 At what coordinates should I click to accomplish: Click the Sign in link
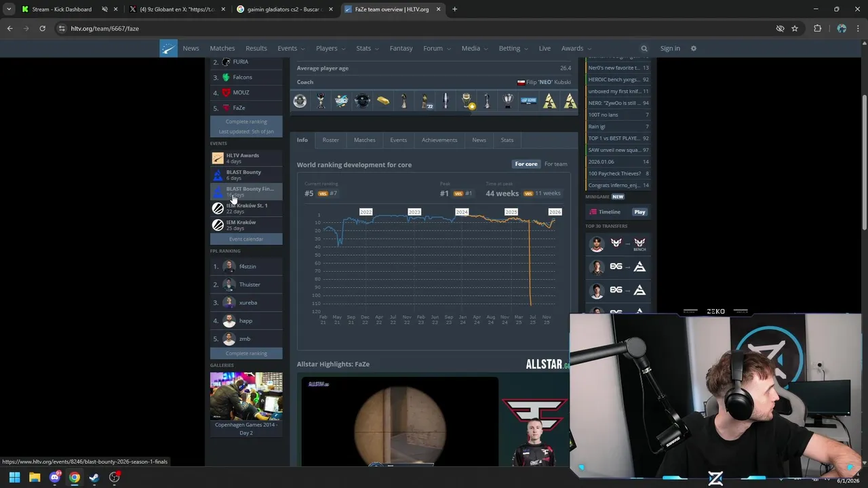pos(670,48)
